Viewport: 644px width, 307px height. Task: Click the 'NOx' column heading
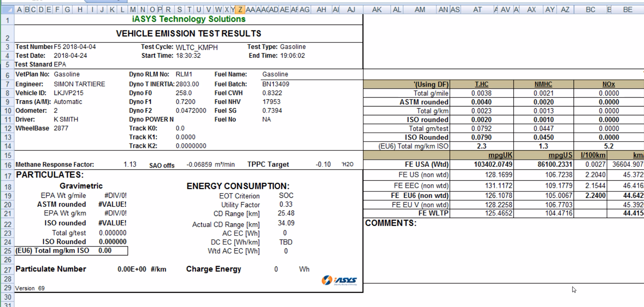click(x=609, y=84)
